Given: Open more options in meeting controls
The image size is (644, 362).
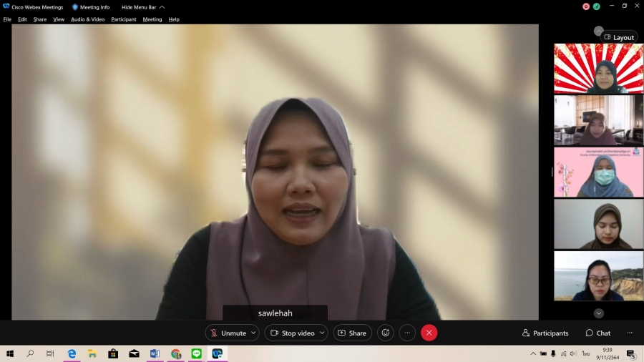Looking at the screenshot, I should pyautogui.click(x=407, y=333).
